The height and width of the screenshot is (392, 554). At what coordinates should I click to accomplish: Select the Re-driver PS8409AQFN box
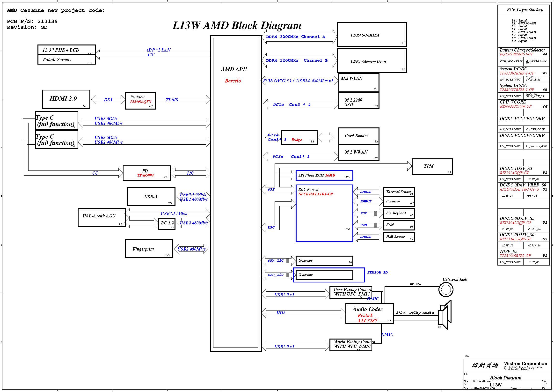pyautogui.click(x=140, y=101)
